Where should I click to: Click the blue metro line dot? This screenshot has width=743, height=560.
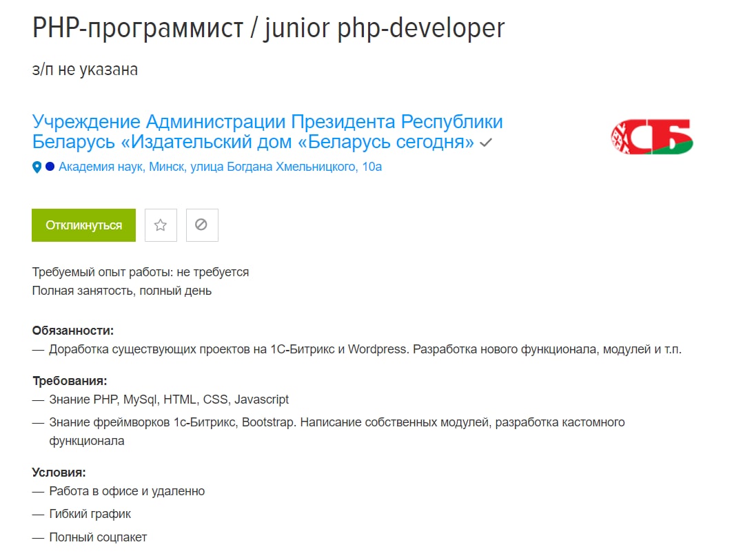[50, 167]
